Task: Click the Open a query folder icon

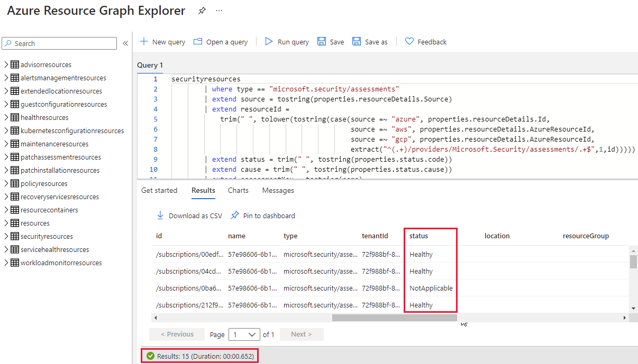Action: point(198,41)
